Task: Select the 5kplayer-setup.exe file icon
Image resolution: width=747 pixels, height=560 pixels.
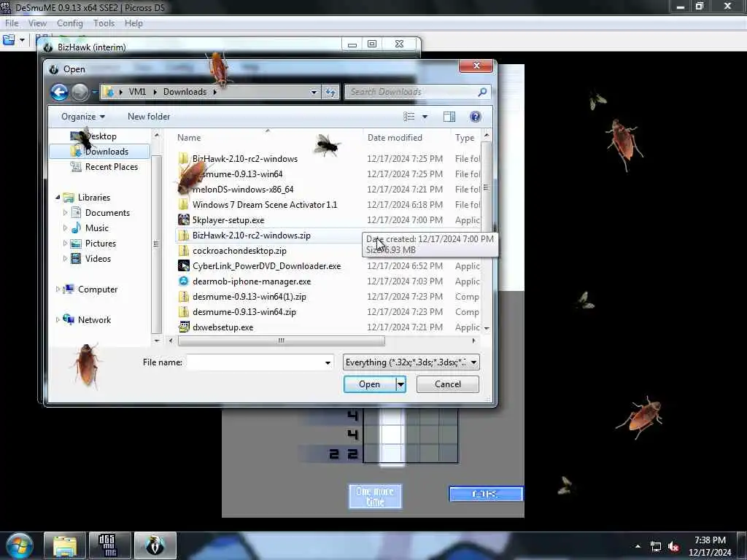Action: (183, 220)
